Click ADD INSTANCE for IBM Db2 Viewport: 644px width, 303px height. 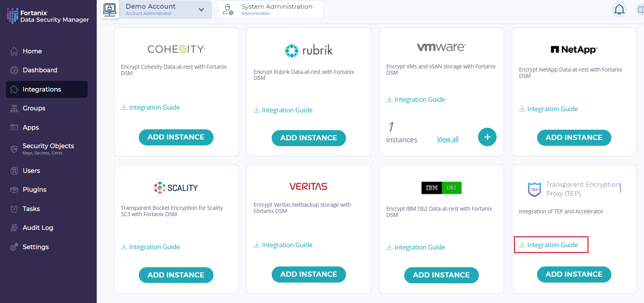point(441,275)
